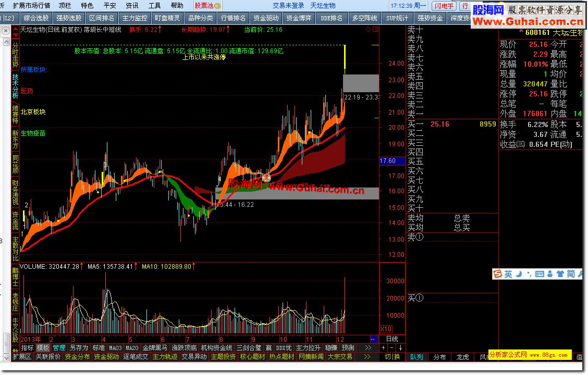Switch to the 金牌黑马 indicator tab
Screen dimensions: 588x375
click(155, 347)
